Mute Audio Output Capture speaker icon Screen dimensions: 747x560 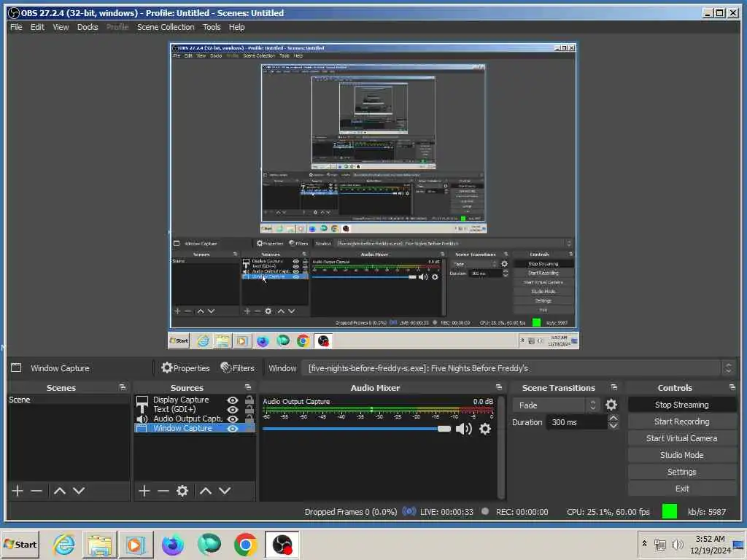click(x=463, y=429)
